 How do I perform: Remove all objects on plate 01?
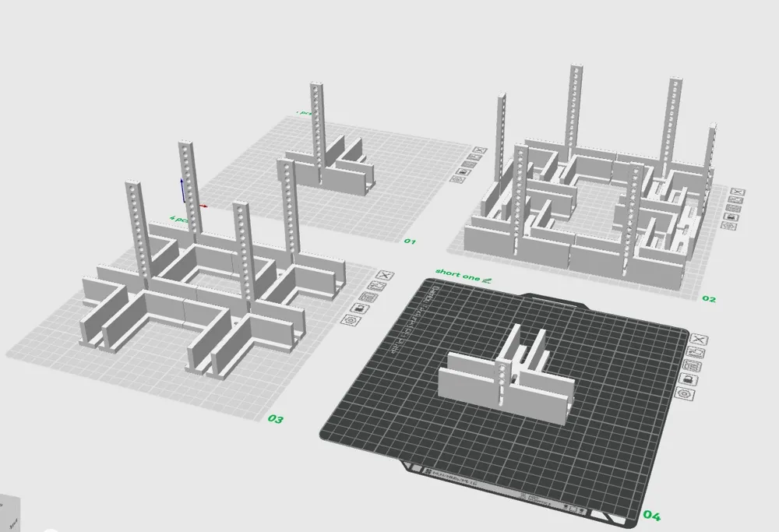pyautogui.click(x=479, y=150)
